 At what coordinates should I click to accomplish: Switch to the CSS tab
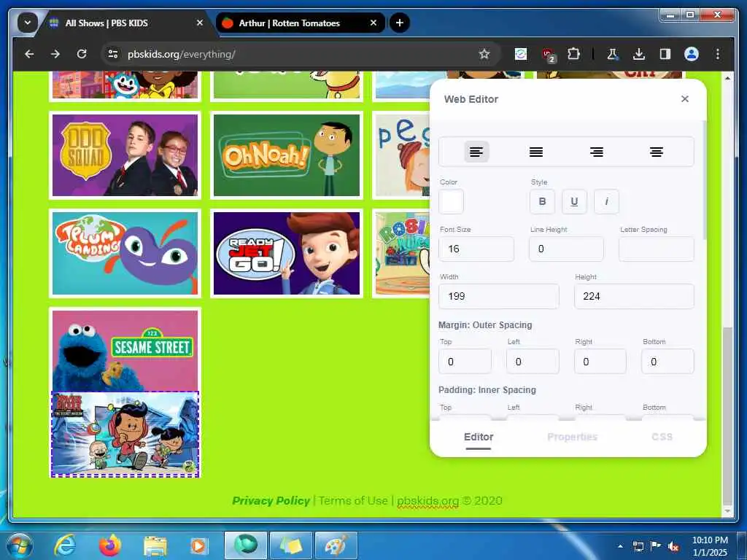pyautogui.click(x=662, y=437)
